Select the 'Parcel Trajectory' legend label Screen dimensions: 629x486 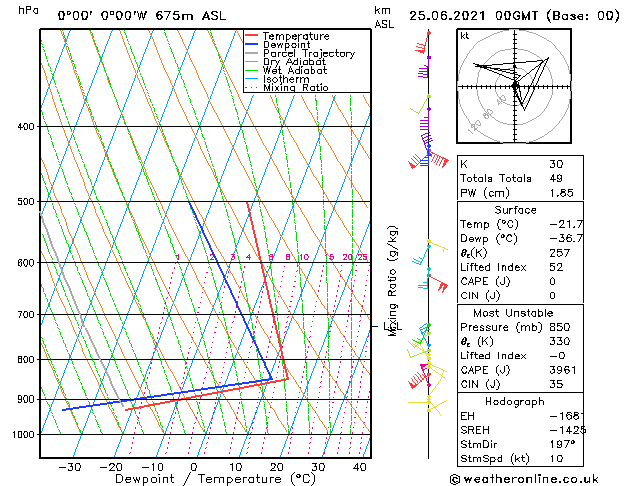coord(309,53)
